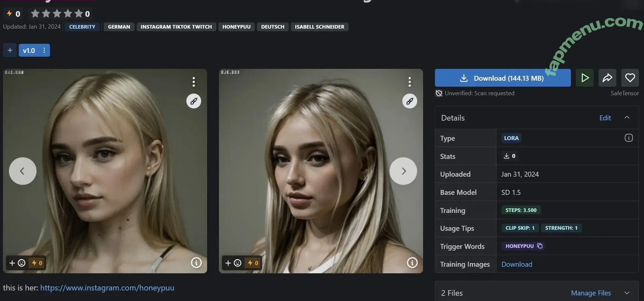The width and height of the screenshot is (644, 301).
Task: Click the play/run model icon button
Action: click(585, 78)
